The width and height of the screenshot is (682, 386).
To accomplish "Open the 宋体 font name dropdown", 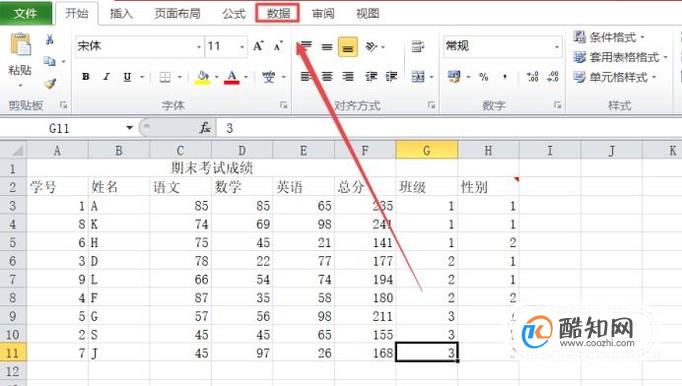I will click(x=198, y=47).
